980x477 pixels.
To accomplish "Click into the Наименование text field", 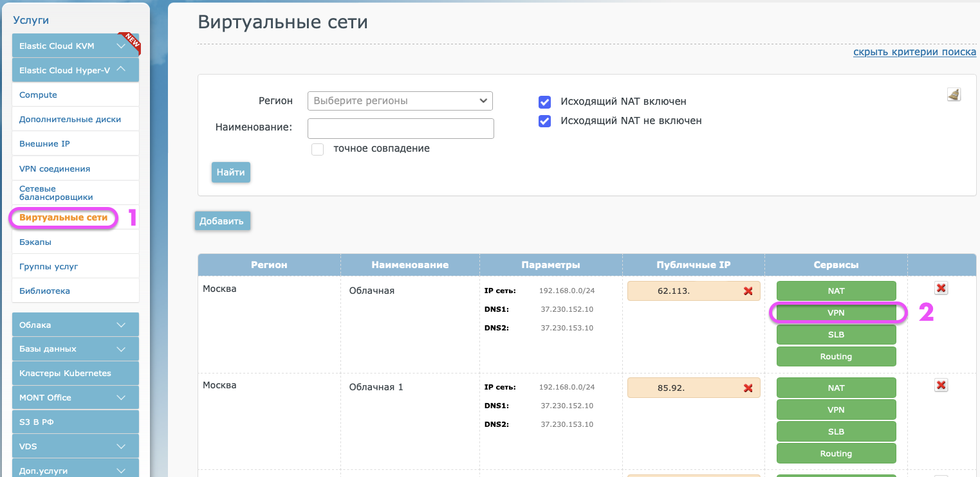I will click(x=400, y=129).
